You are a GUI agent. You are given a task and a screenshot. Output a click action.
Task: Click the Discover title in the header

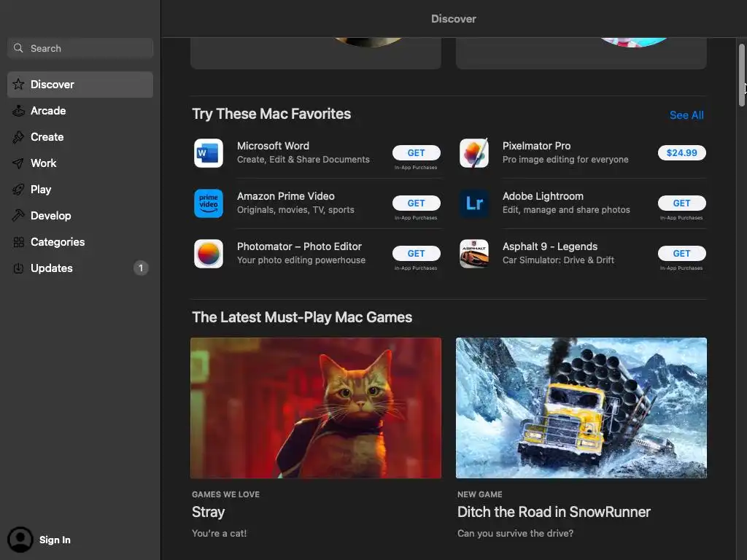point(454,18)
